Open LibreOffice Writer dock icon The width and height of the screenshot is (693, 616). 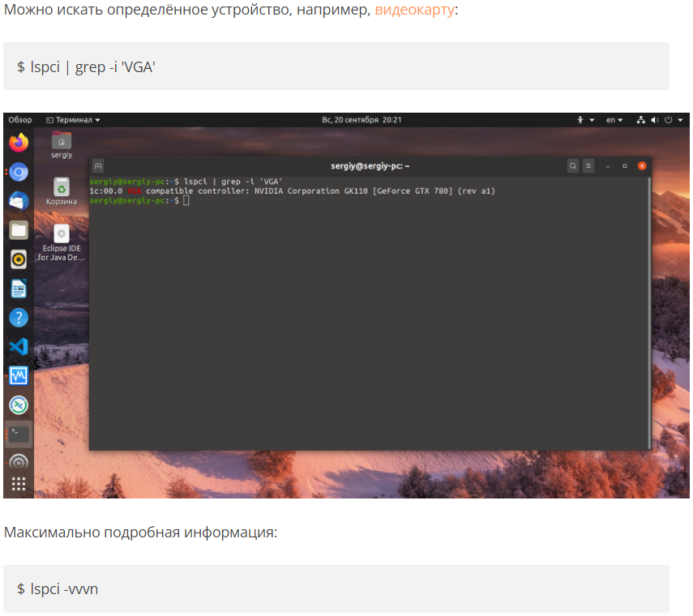pyautogui.click(x=19, y=289)
